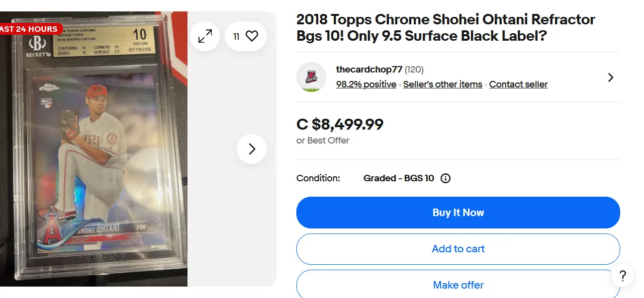Image resolution: width=644 pixels, height=298 pixels.
Task: Click the Contact seller link
Action: pos(518,84)
